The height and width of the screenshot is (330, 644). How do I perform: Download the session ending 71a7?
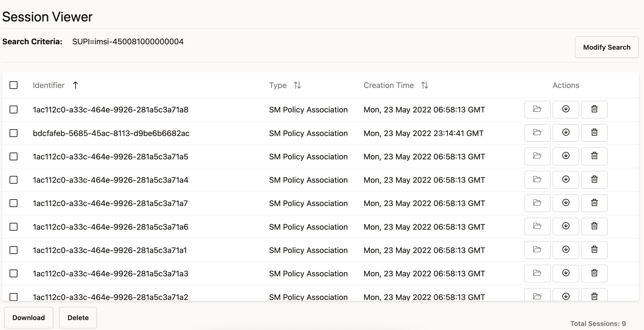click(566, 203)
